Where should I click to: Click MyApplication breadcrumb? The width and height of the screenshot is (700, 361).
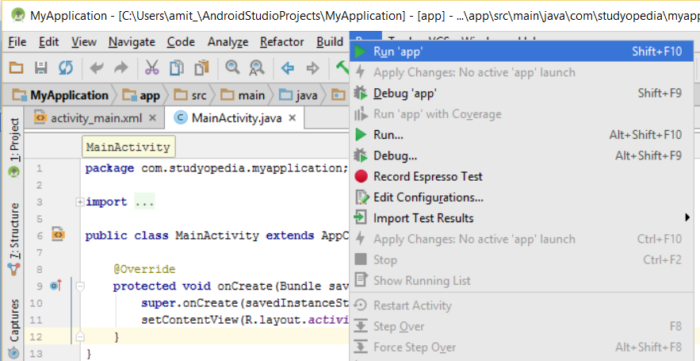[x=61, y=95]
